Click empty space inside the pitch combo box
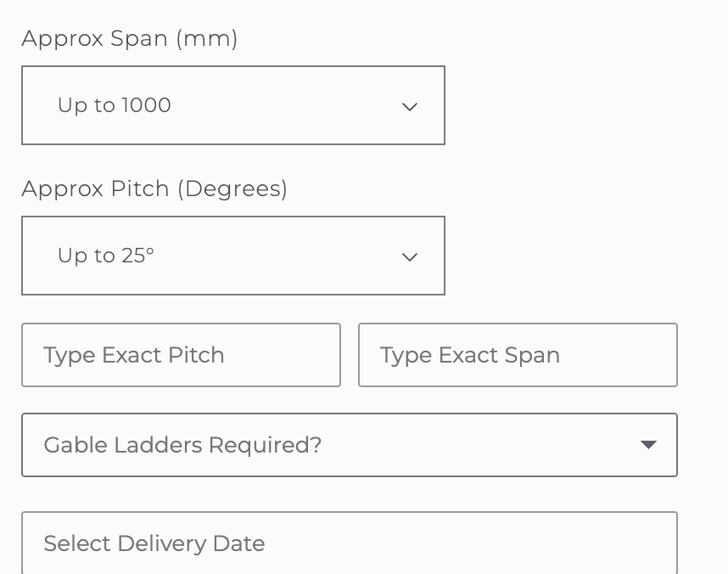The height and width of the screenshot is (574, 728). click(280, 256)
